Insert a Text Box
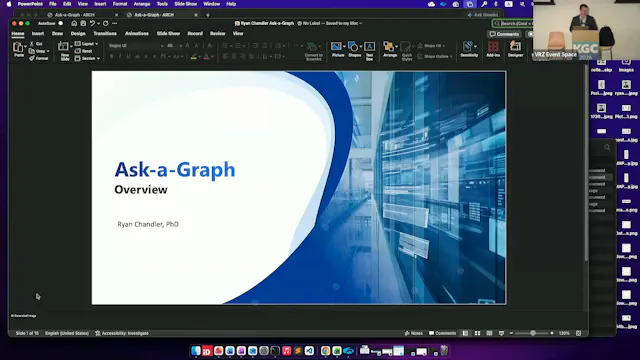This screenshot has width=640, height=360. (x=369, y=51)
